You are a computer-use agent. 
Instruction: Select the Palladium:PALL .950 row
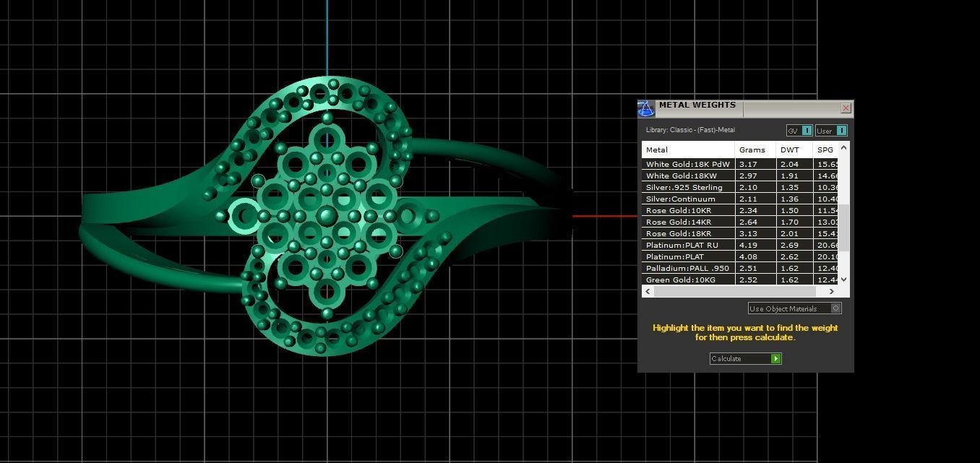pos(740,268)
